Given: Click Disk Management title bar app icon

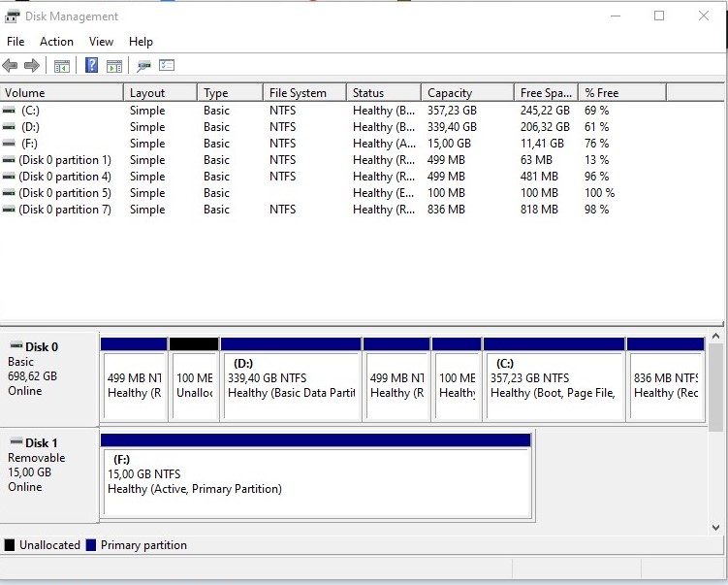Looking at the screenshot, I should pos(12,16).
